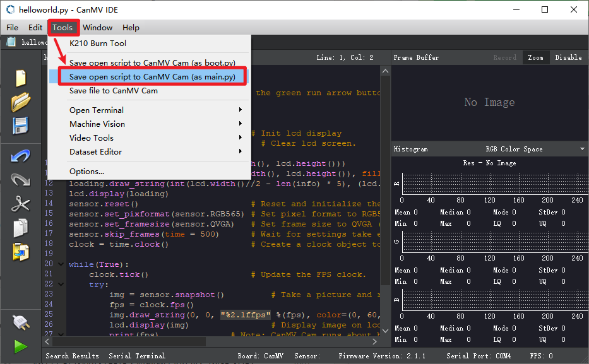
Task: Click the B channel histogram graph
Action: 495,300
